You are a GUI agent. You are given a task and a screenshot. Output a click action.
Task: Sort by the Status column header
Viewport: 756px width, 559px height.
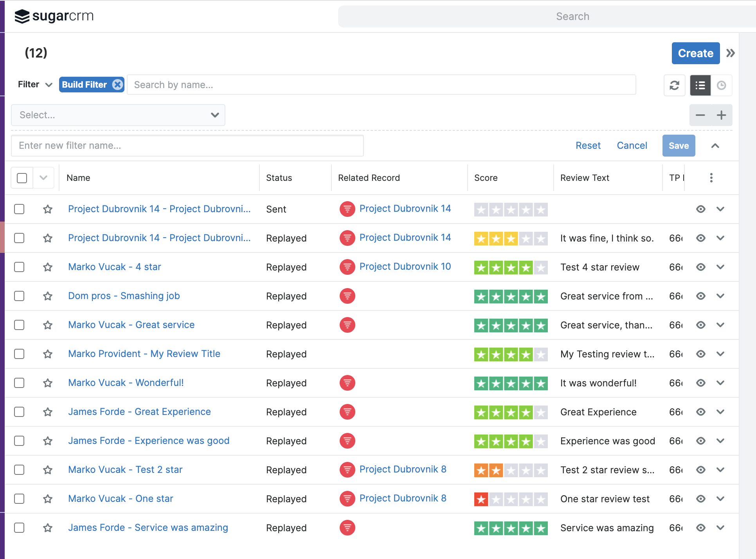click(279, 178)
